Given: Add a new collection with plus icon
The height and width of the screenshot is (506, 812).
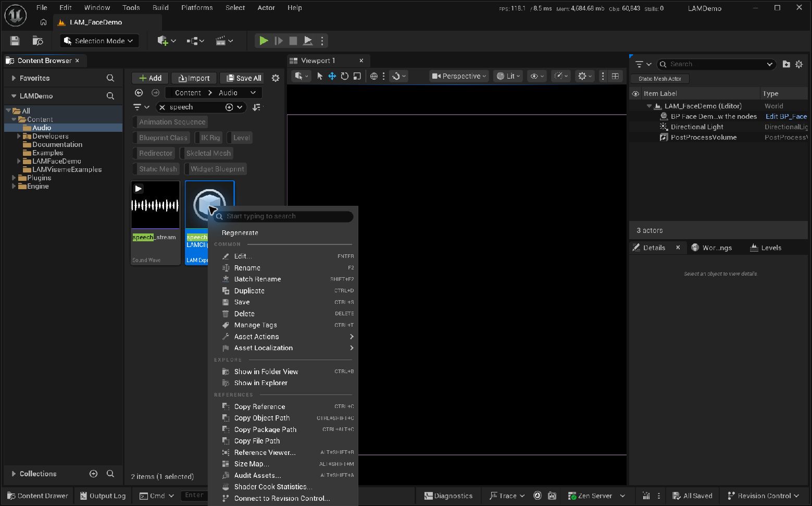Looking at the screenshot, I should point(94,474).
